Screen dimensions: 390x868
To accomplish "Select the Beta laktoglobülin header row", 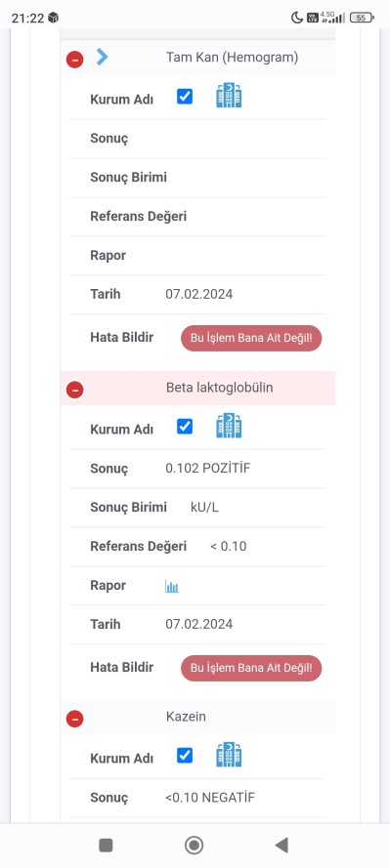I will (x=197, y=388).
